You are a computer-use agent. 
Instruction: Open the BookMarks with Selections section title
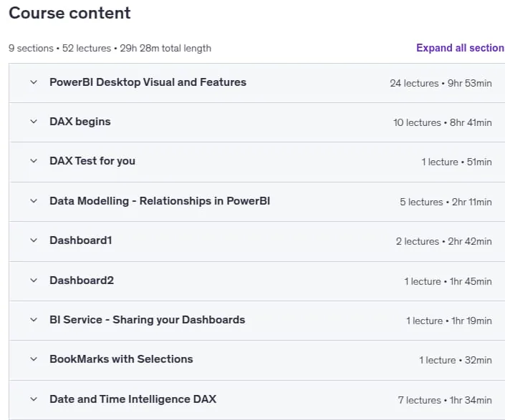121,359
